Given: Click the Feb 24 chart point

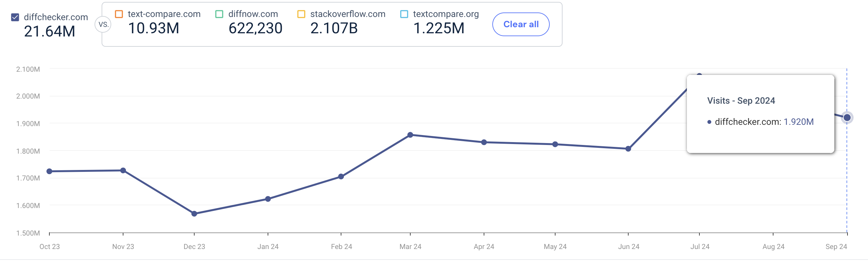Looking at the screenshot, I should click(x=341, y=177).
